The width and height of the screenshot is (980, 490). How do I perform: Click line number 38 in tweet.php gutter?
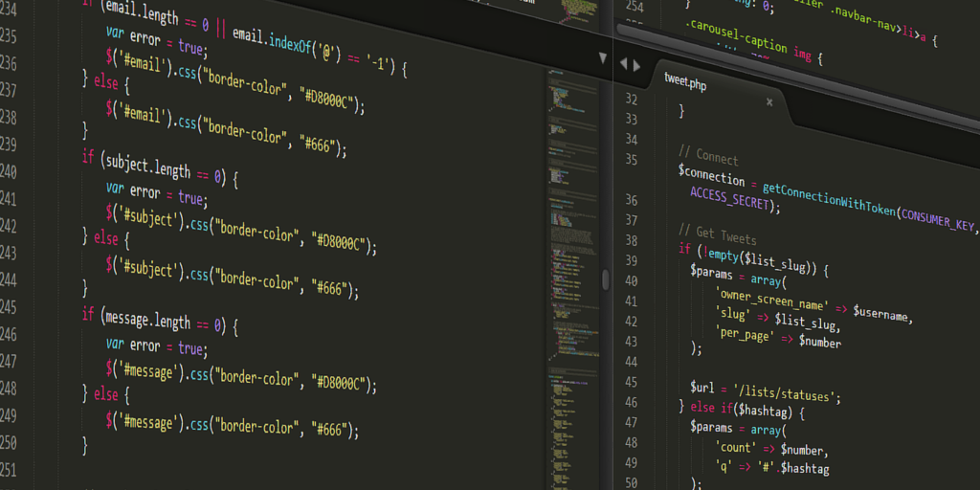[631, 240]
